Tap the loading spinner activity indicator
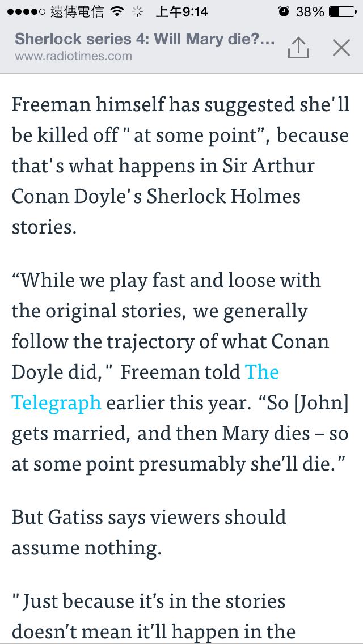Viewport: 363px width, 644px height. click(x=136, y=12)
